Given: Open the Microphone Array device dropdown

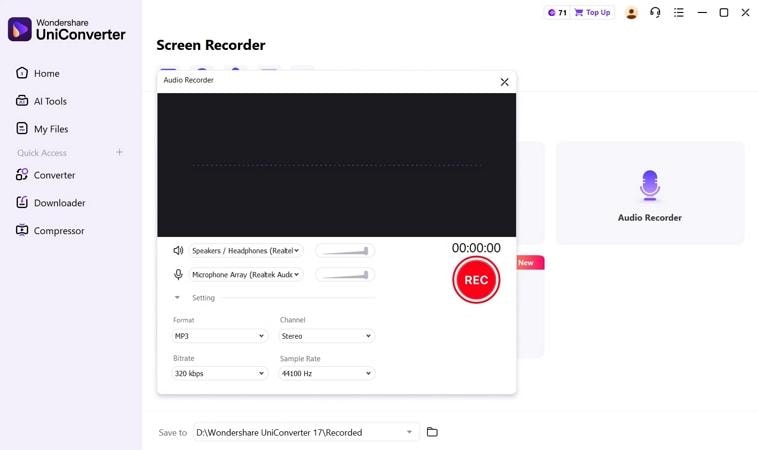Looking at the screenshot, I should [x=246, y=275].
